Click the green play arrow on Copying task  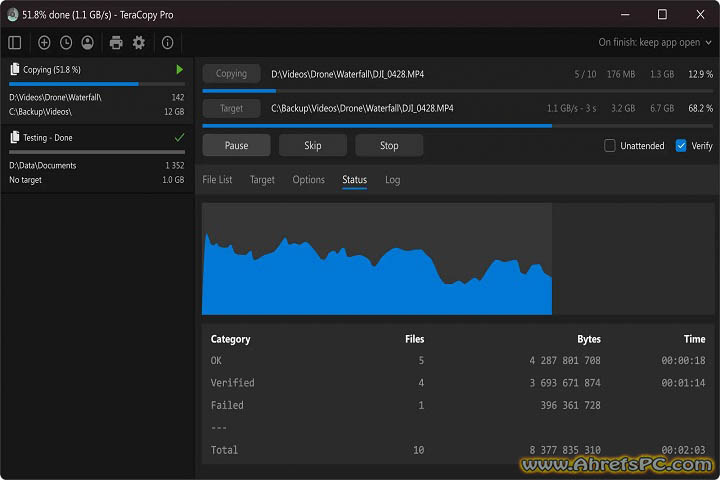tap(180, 69)
